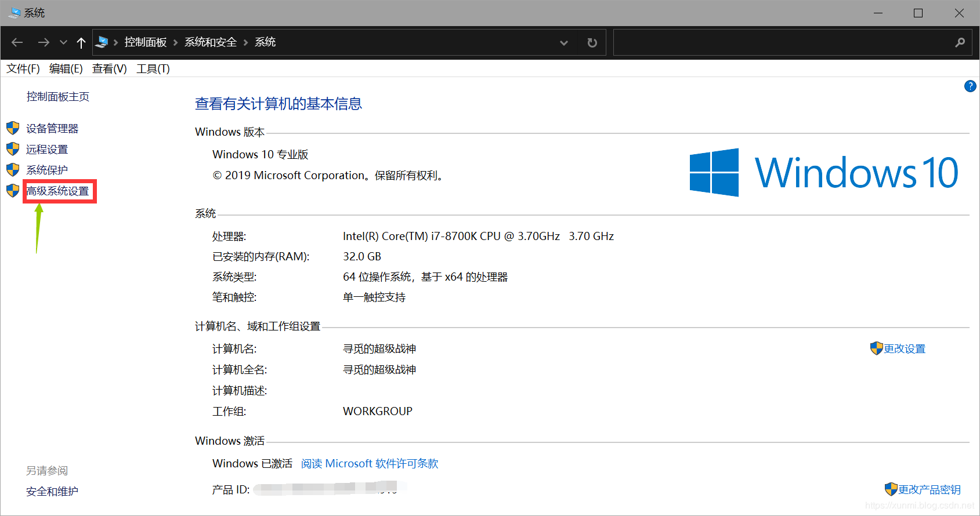Minimize the 系统 window

tap(878, 13)
